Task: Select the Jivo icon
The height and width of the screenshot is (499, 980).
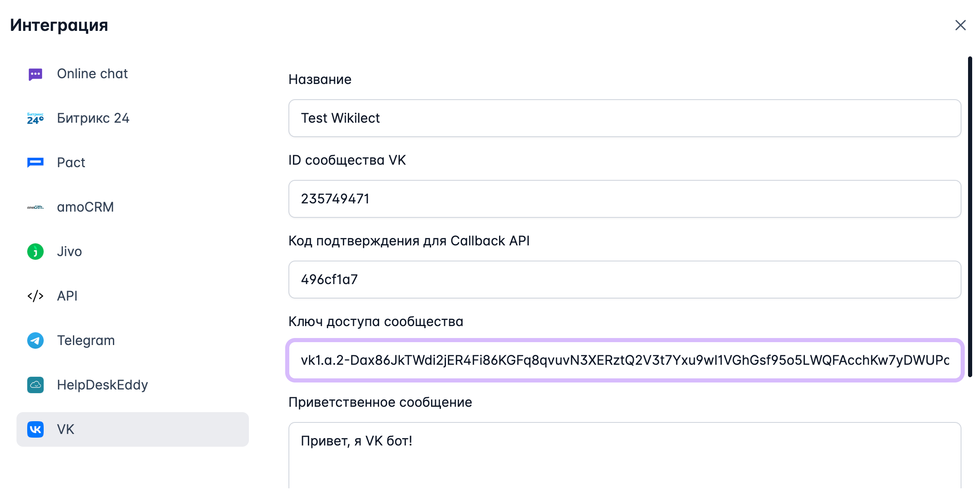Action: pyautogui.click(x=35, y=251)
